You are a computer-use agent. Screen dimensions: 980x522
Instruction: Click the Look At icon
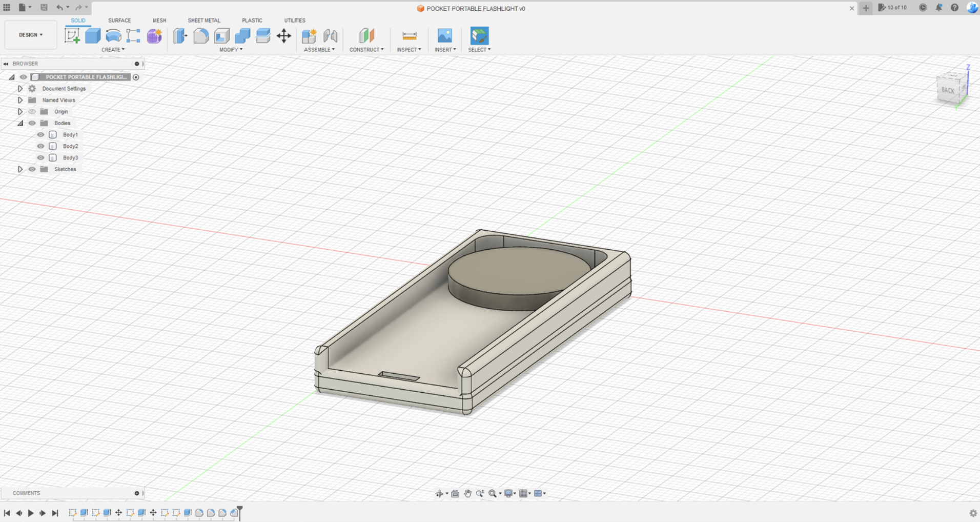coord(455,493)
